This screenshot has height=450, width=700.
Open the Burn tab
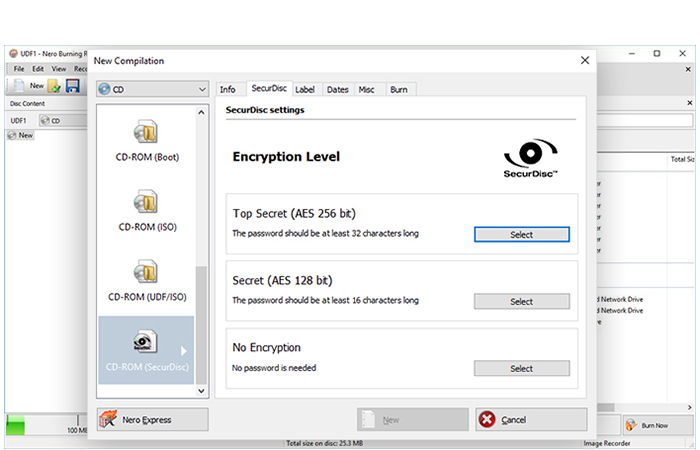click(398, 90)
